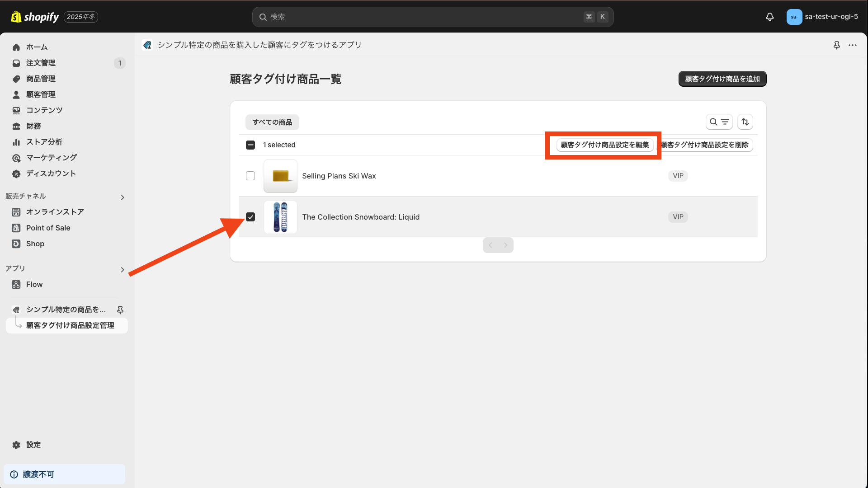This screenshot has height=488, width=868.
Task: Click the 顧客タグ付け商品を追加 button
Action: tap(722, 79)
